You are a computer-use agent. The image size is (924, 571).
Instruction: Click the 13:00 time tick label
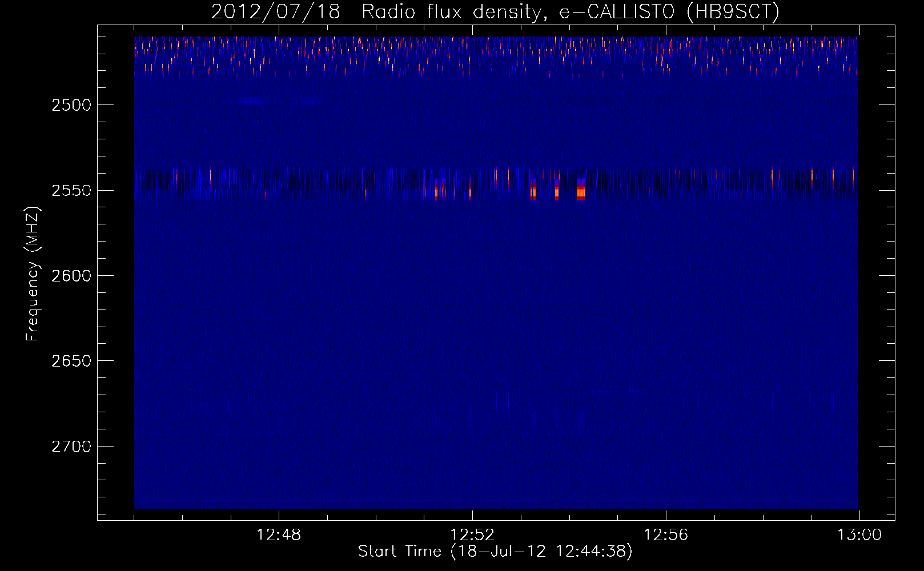click(859, 535)
